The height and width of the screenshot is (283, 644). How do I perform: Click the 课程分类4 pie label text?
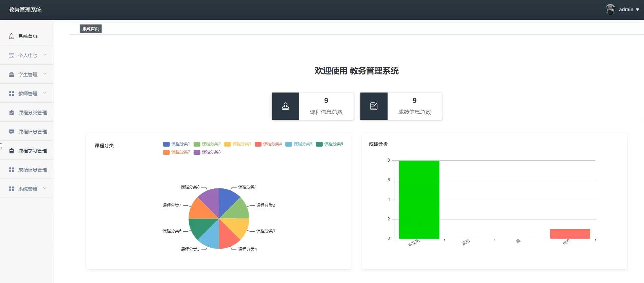[x=248, y=249]
